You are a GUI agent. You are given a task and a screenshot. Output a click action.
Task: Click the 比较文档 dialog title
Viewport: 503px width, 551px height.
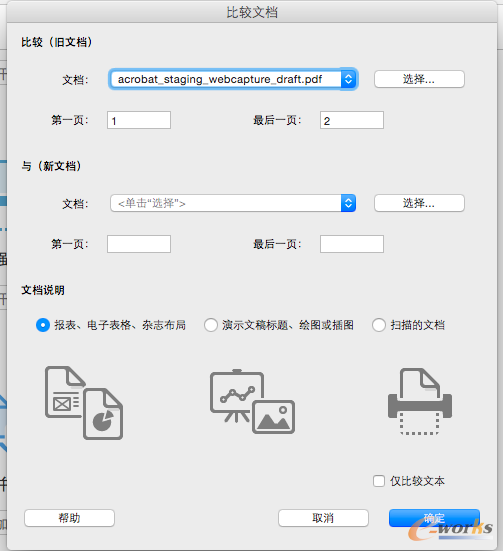[252, 13]
